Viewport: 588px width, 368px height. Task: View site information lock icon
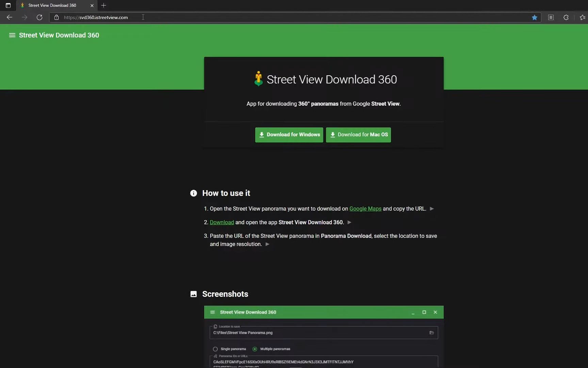[56, 17]
